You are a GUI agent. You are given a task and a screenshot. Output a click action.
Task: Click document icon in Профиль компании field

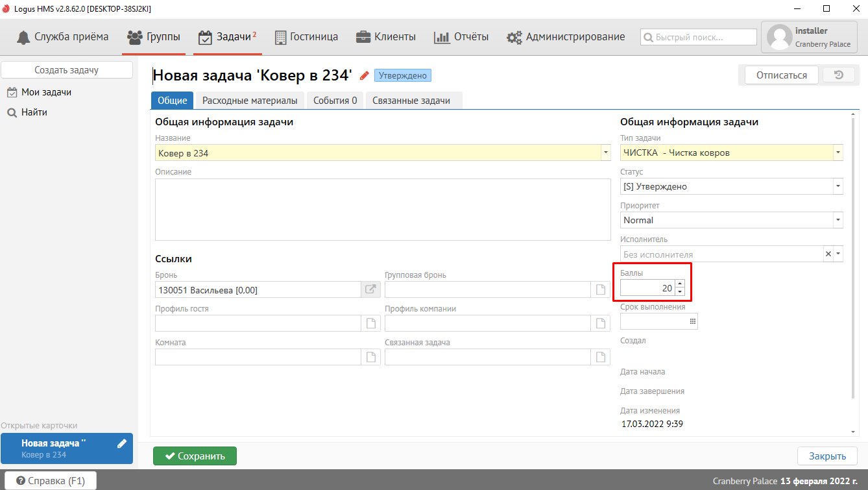click(601, 323)
